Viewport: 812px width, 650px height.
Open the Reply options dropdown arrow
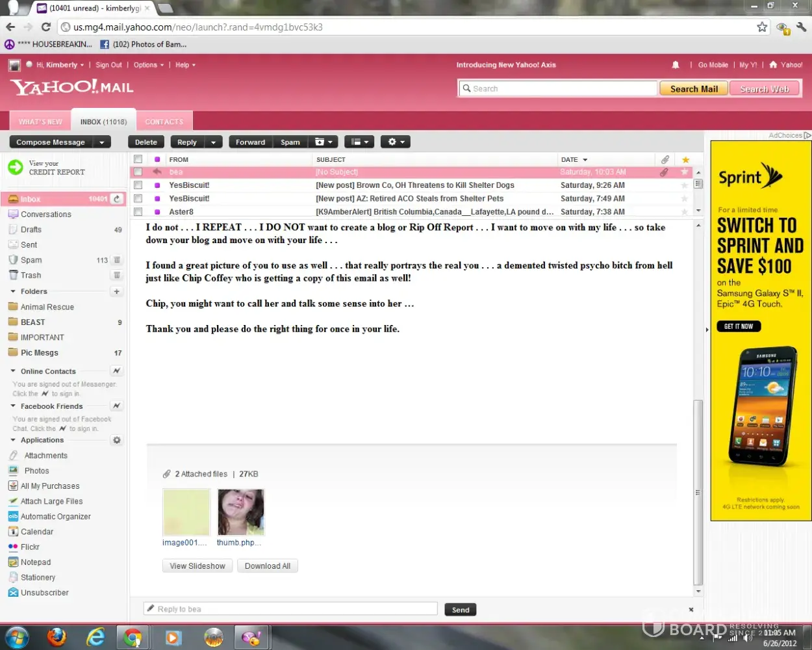tap(213, 142)
